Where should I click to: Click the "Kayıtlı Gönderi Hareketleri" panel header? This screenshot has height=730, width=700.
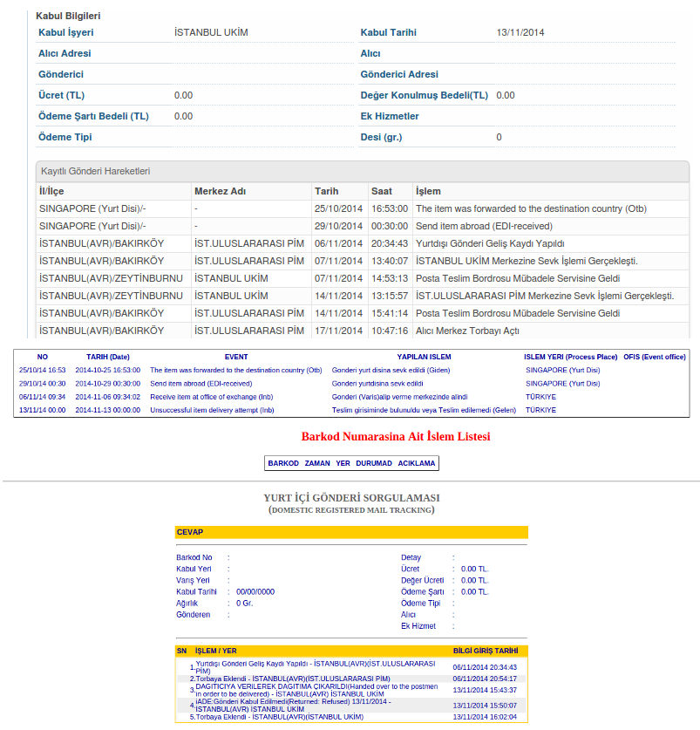coord(362,171)
